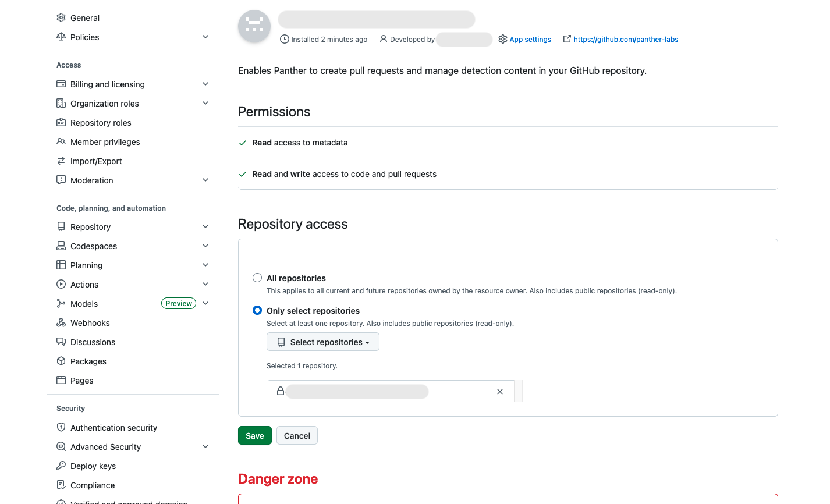Open the App settings link
Screen dimensions: 830x504
530,40
